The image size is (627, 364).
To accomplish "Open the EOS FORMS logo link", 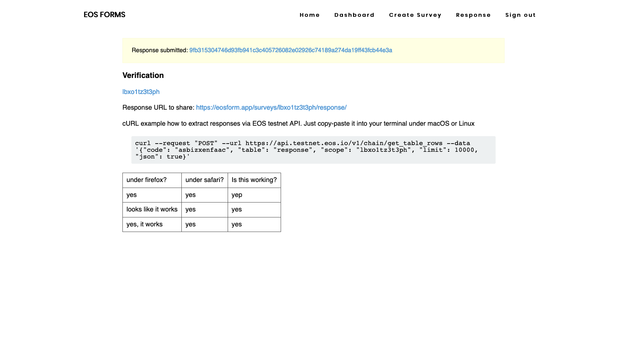I will pyautogui.click(x=104, y=15).
